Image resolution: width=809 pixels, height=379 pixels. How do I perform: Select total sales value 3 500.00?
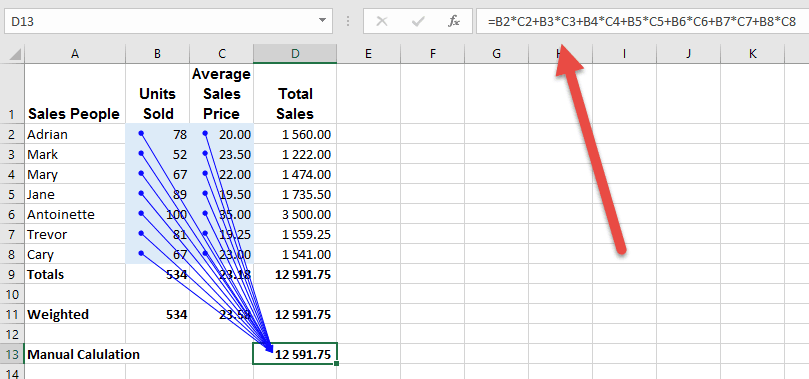click(x=295, y=214)
